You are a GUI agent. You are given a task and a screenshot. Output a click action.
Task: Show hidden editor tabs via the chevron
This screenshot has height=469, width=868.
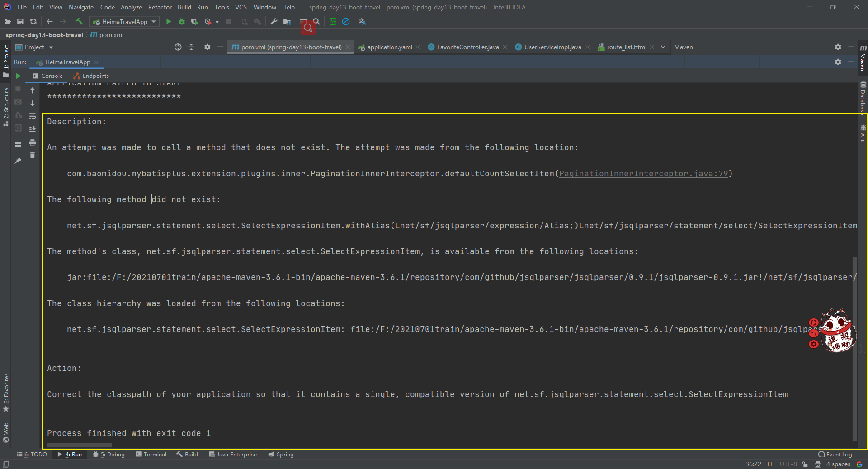(x=663, y=47)
